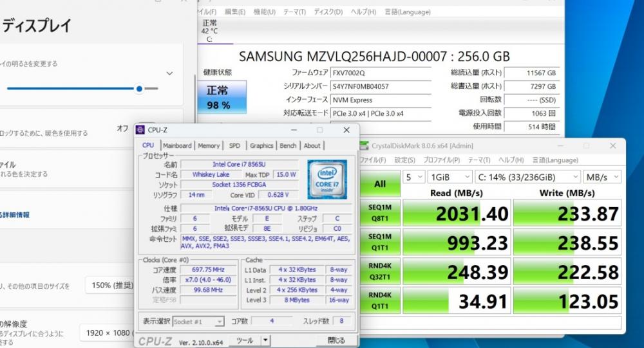The height and width of the screenshot is (348, 644).
Task: Open the SPD tab in CPU-Z
Action: point(234,145)
